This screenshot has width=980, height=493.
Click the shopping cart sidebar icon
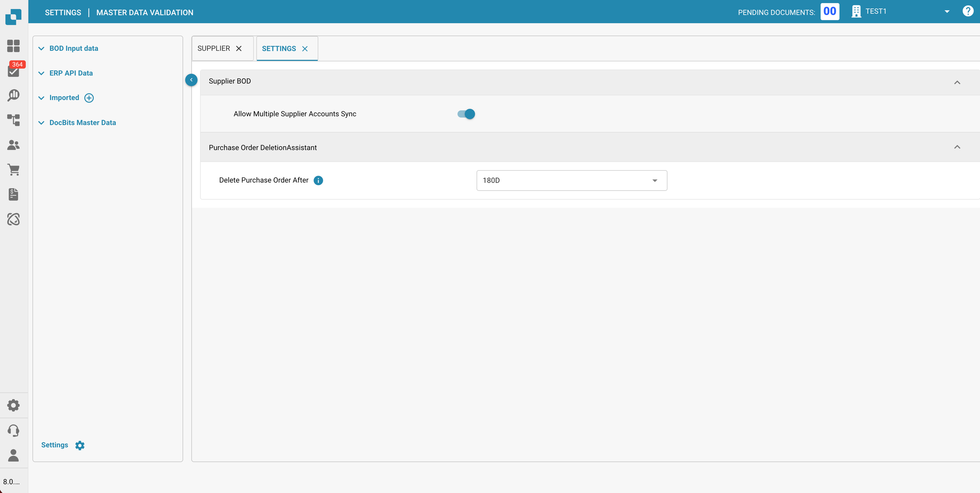[x=13, y=170]
